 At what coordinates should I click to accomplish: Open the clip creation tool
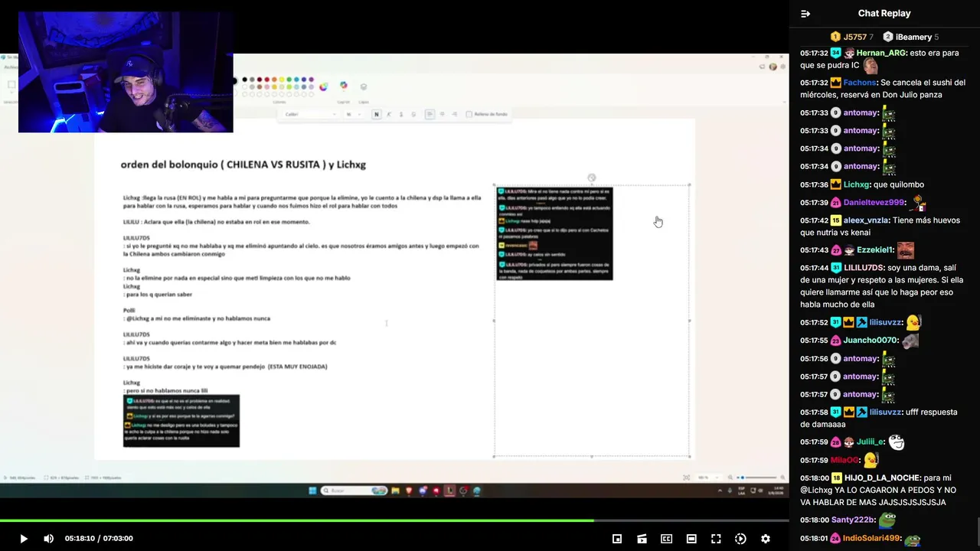(x=642, y=539)
